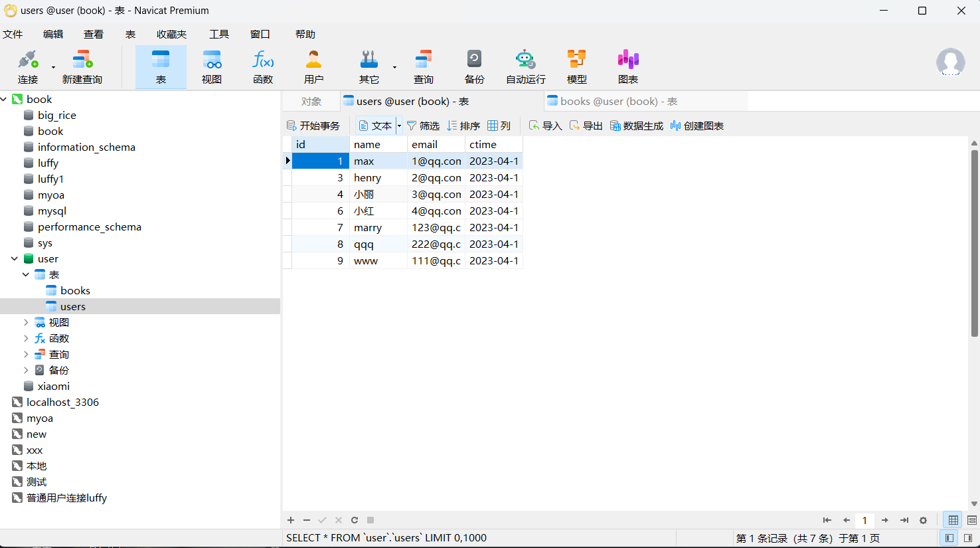The width and height of the screenshot is (980, 548).
Task: Select the localhost_3306 connection
Action: click(x=62, y=402)
